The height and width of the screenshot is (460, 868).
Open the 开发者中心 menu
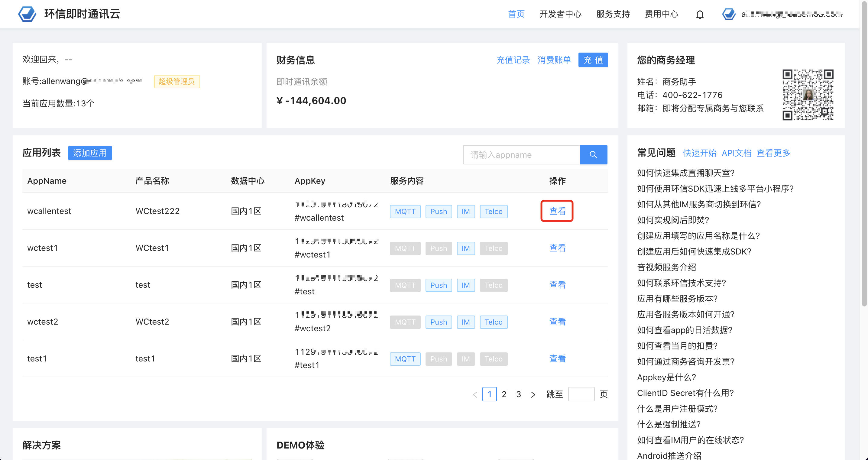coord(561,14)
